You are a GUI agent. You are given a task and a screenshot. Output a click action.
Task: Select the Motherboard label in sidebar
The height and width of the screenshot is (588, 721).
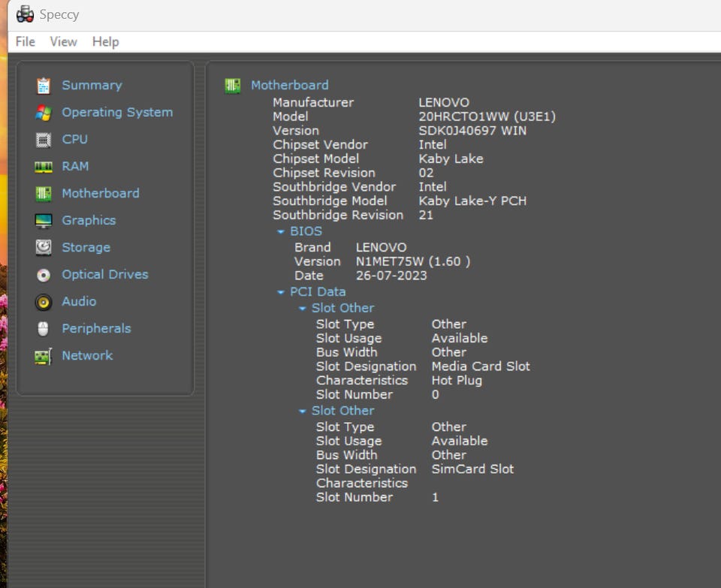click(100, 193)
